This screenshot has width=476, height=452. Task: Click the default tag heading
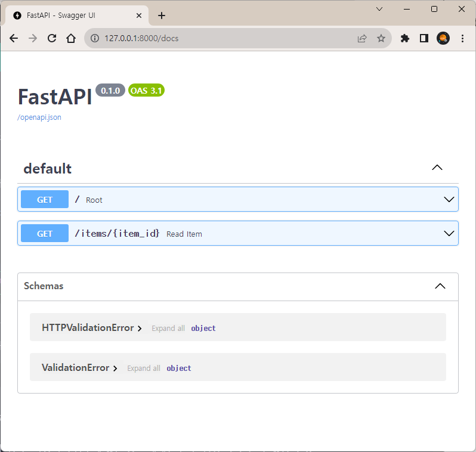pos(48,169)
